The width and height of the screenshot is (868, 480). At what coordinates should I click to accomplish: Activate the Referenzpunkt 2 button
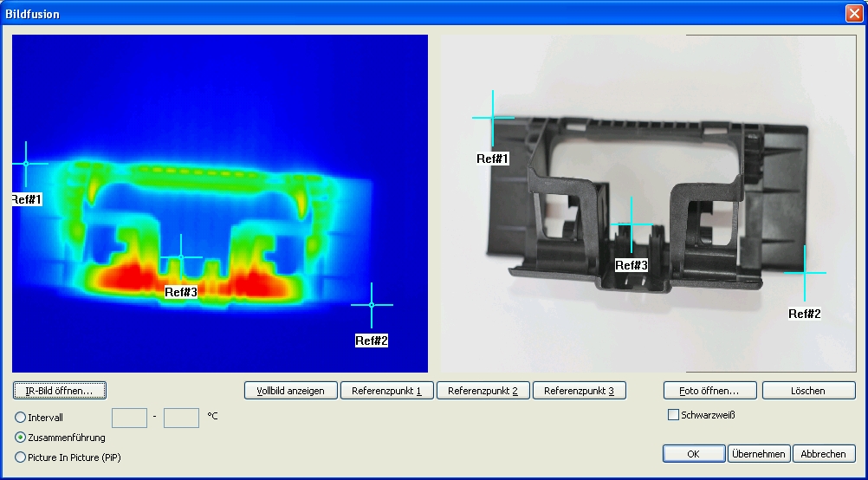(x=483, y=391)
